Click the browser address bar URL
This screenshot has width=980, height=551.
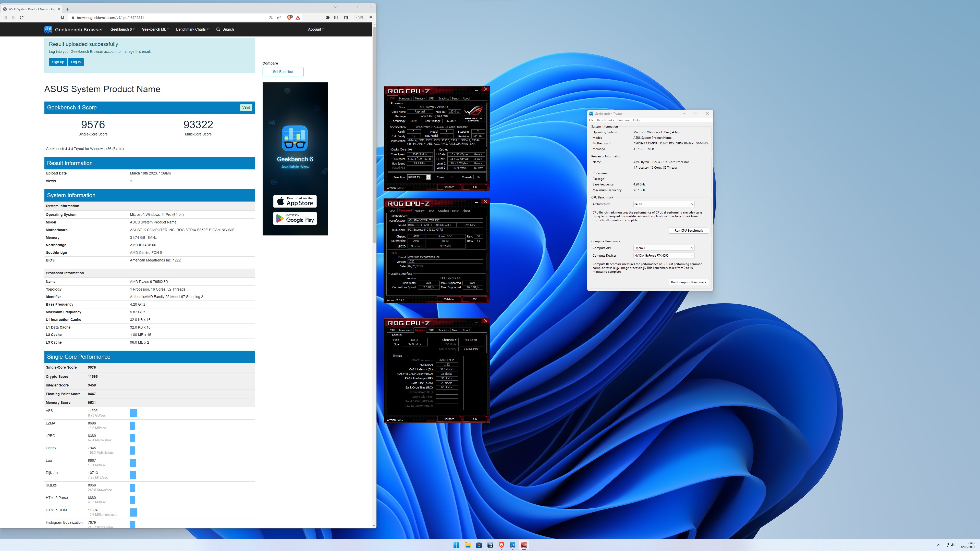[110, 18]
